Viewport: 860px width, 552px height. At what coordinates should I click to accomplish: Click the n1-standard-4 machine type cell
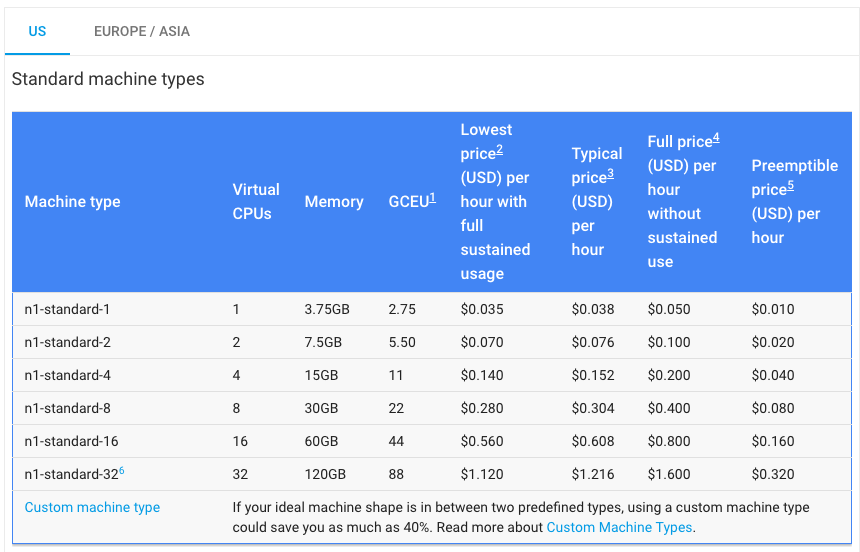click(x=68, y=375)
